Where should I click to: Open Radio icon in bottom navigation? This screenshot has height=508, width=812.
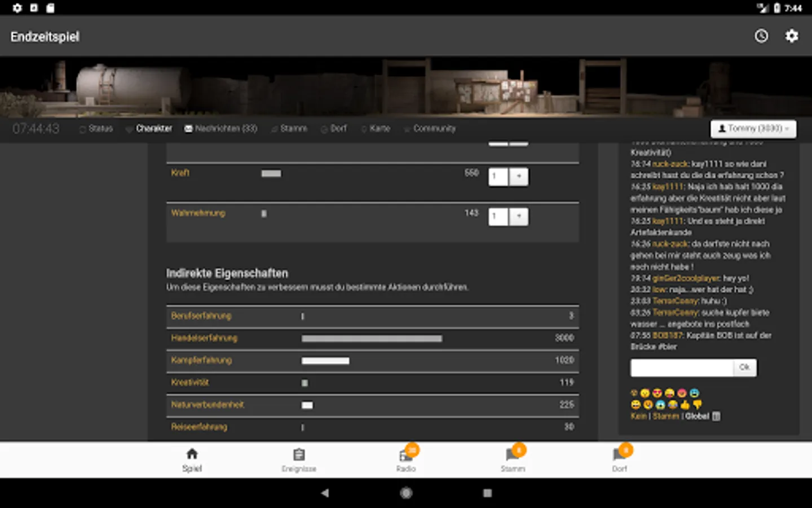click(x=405, y=455)
